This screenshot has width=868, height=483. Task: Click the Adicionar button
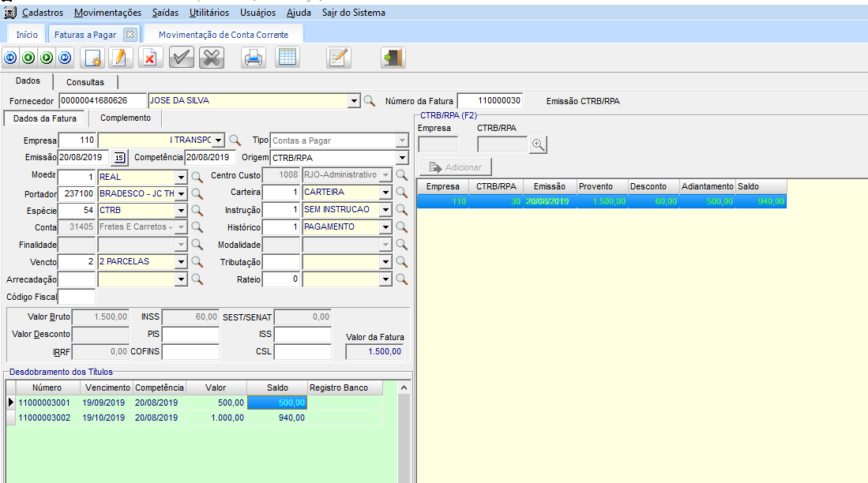pyautogui.click(x=456, y=167)
